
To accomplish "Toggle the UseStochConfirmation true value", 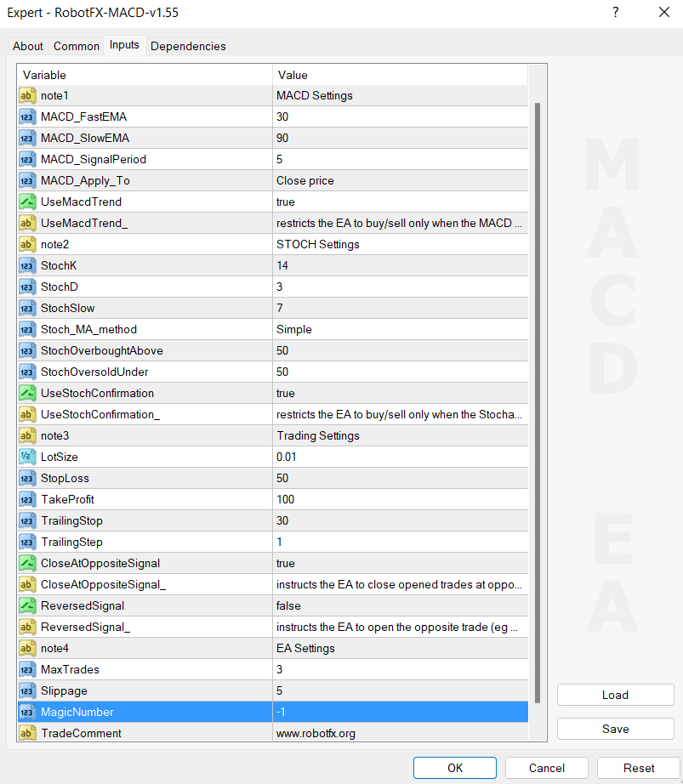I will [x=401, y=393].
